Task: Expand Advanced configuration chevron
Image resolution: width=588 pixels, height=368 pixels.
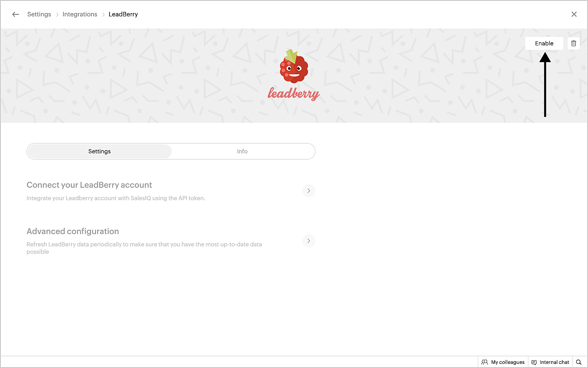Action: click(309, 241)
